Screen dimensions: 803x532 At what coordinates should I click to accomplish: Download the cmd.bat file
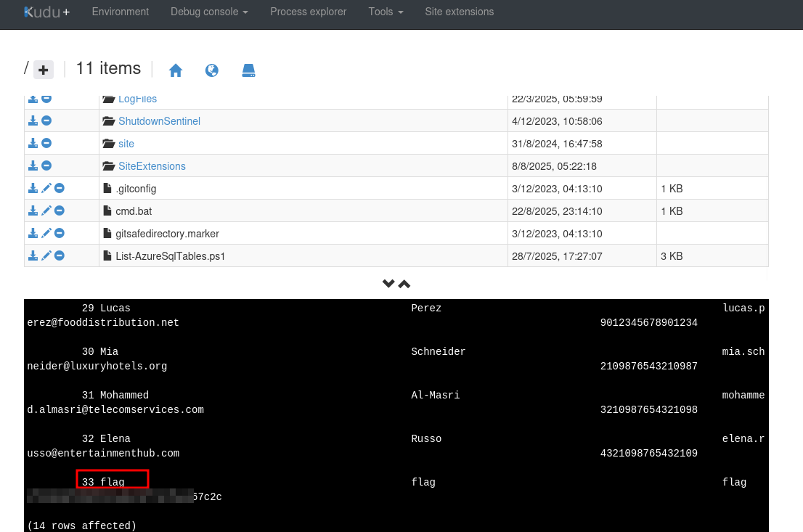(33, 211)
